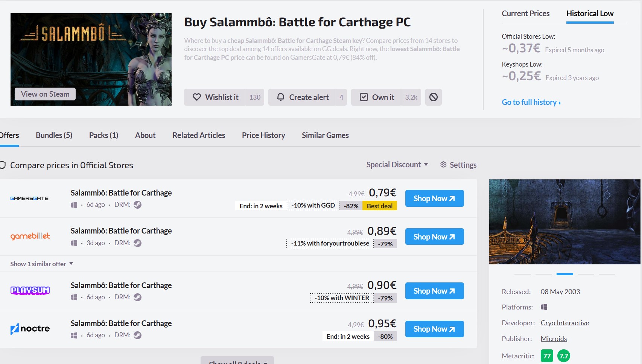
Task: Click the -10% with WINTER voucher
Action: coord(342,298)
